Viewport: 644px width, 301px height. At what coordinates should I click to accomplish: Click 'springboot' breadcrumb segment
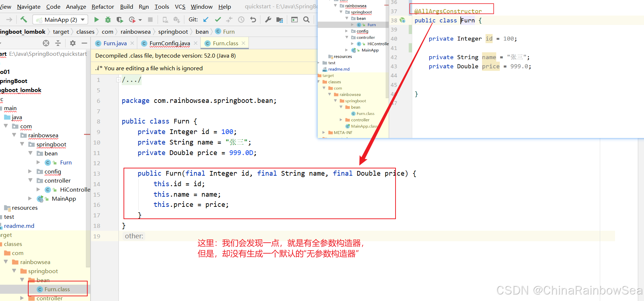(x=173, y=32)
